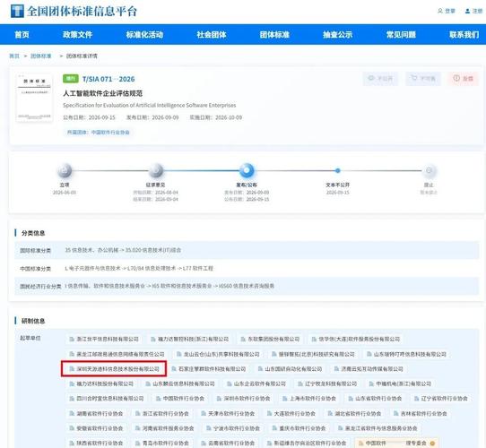The width and height of the screenshot is (486, 448).
Task: Click the register person icon 注册
Action: 467,11
